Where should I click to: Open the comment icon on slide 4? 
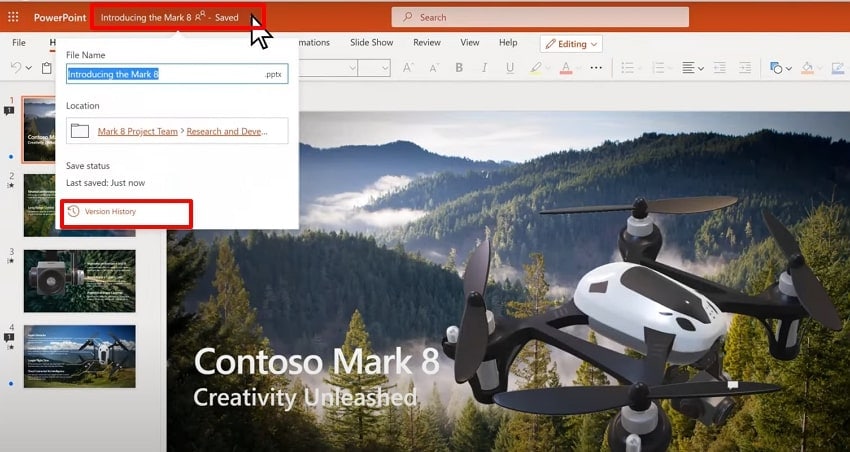point(9,338)
